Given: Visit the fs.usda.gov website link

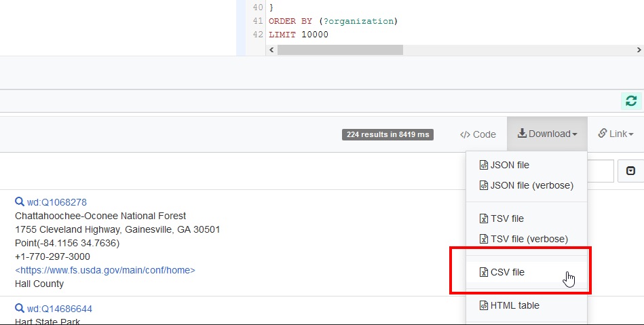Looking at the screenshot, I should 105,270.
